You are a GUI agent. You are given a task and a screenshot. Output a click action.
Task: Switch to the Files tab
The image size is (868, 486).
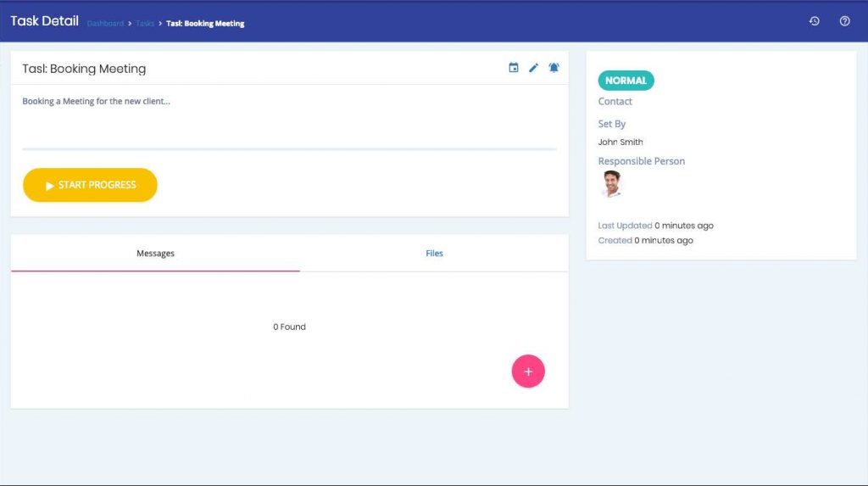click(434, 254)
